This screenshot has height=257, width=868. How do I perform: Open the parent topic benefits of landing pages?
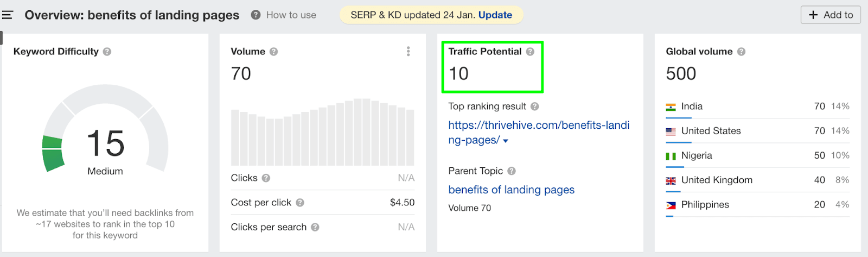[x=511, y=190]
